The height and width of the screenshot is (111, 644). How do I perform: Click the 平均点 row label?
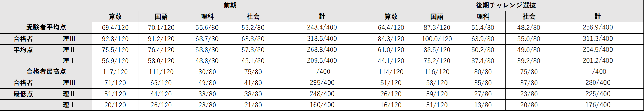point(23,50)
